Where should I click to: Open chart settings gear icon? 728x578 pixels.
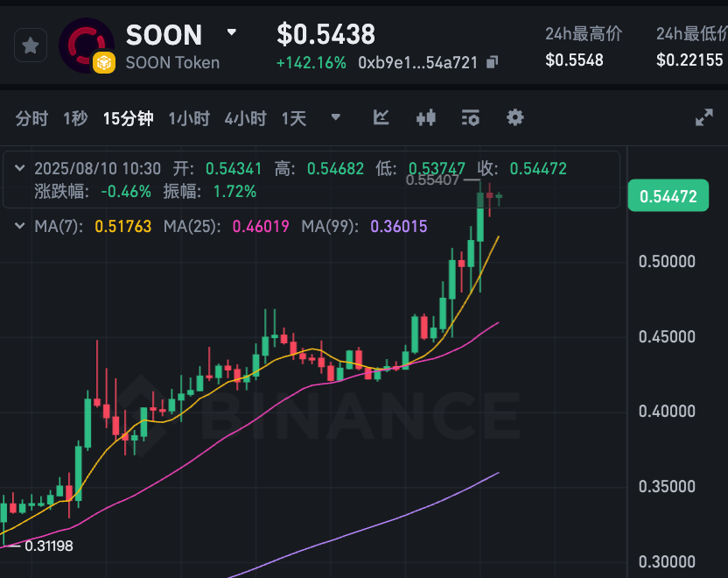pos(514,117)
